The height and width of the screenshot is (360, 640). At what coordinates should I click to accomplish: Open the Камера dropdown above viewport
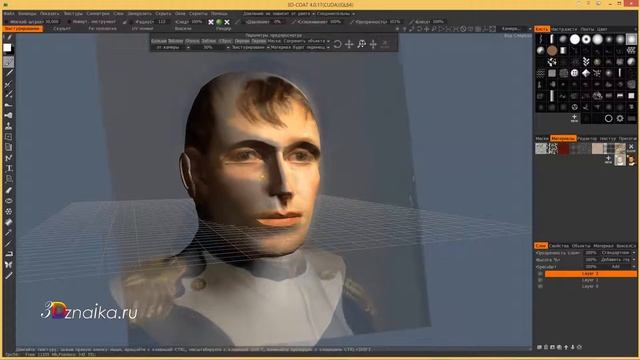515,29
